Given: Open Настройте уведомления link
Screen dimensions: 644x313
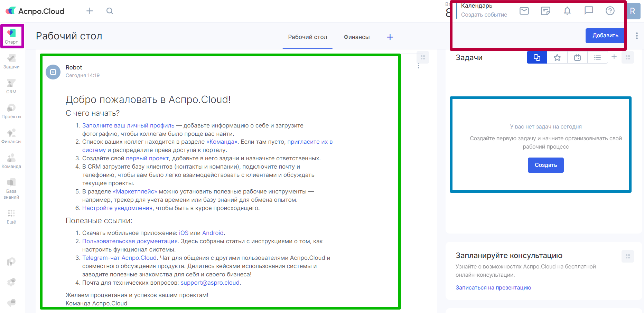Looking at the screenshot, I should [x=117, y=208].
